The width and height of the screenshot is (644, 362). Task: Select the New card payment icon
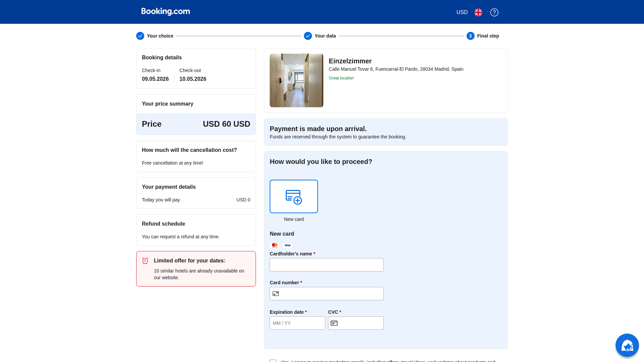(x=293, y=196)
